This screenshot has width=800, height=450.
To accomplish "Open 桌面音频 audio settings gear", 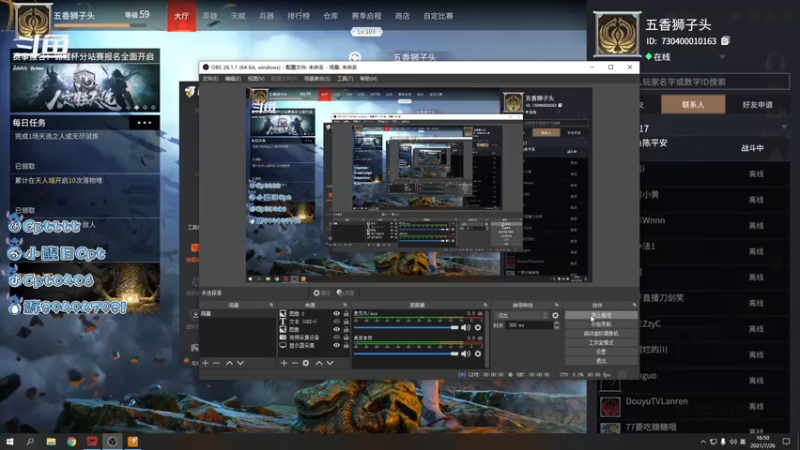I will coord(478,354).
